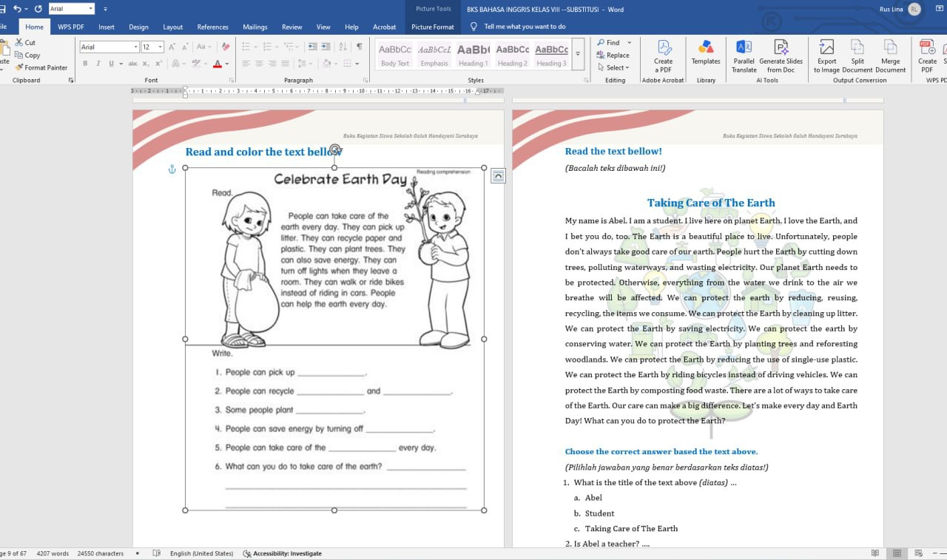Toggle Subscript formatting
The image size is (947, 560).
point(146,64)
